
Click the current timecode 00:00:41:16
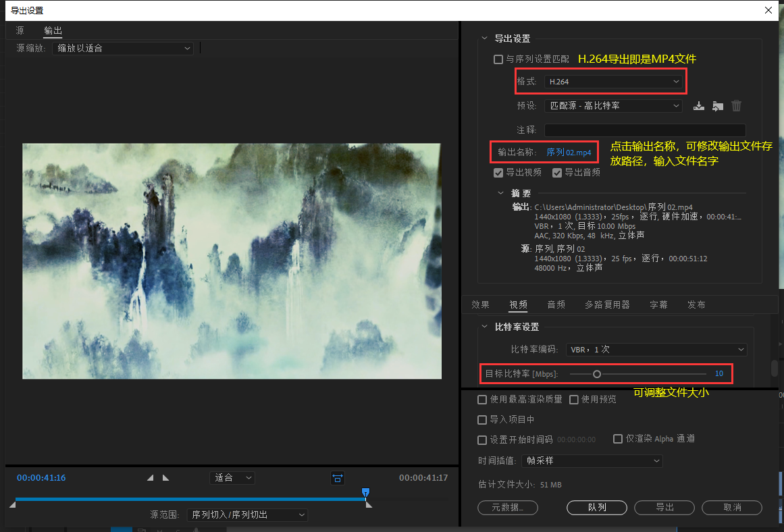(x=41, y=478)
